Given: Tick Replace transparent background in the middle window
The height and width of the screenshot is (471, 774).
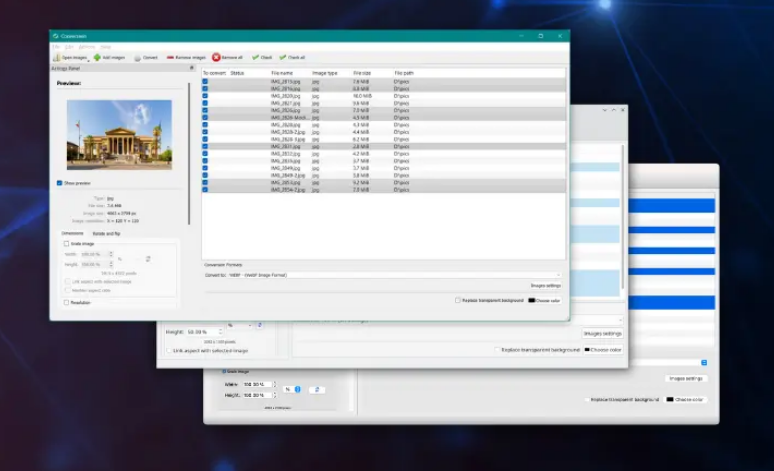Looking at the screenshot, I should click(x=497, y=350).
